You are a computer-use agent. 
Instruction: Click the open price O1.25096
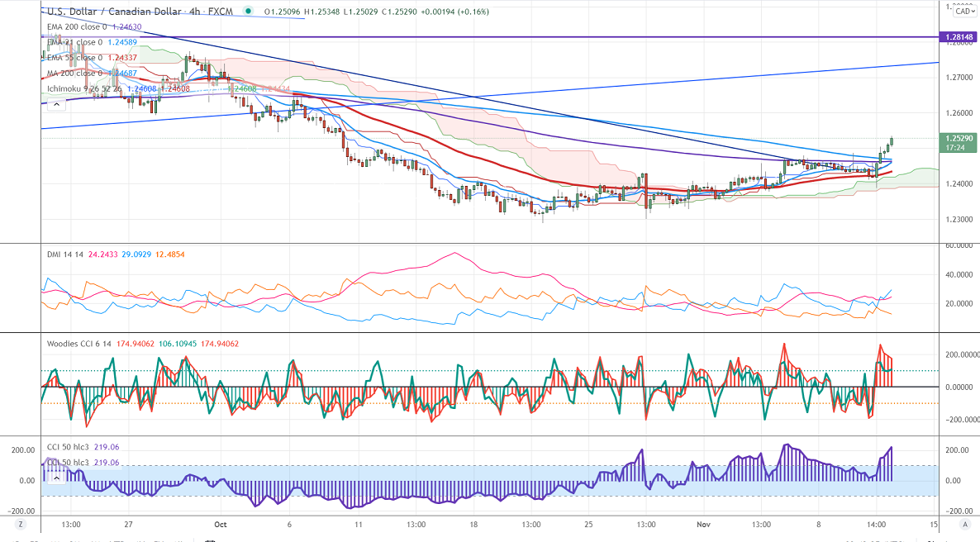(282, 12)
